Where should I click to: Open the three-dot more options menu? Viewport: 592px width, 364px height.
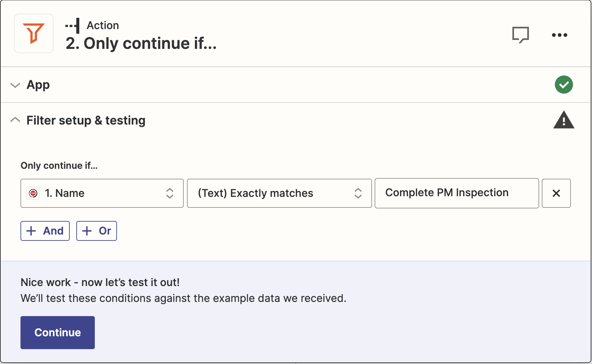pos(560,35)
